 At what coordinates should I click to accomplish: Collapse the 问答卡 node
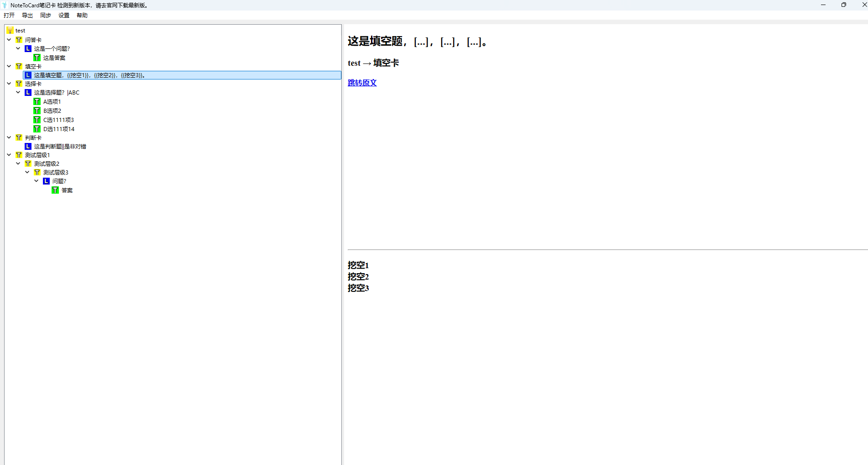click(9, 40)
